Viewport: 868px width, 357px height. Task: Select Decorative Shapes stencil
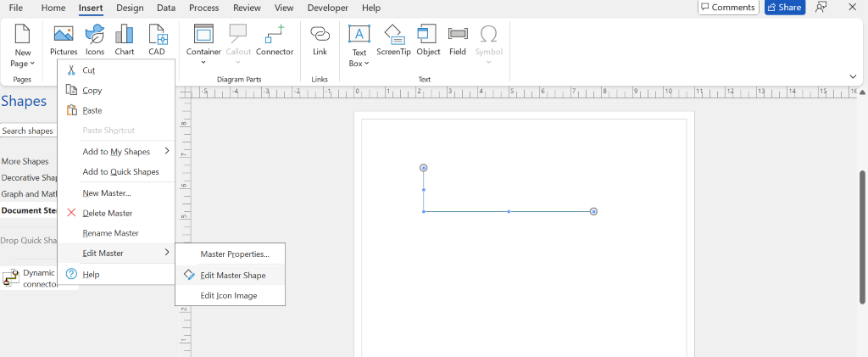pyautogui.click(x=30, y=178)
